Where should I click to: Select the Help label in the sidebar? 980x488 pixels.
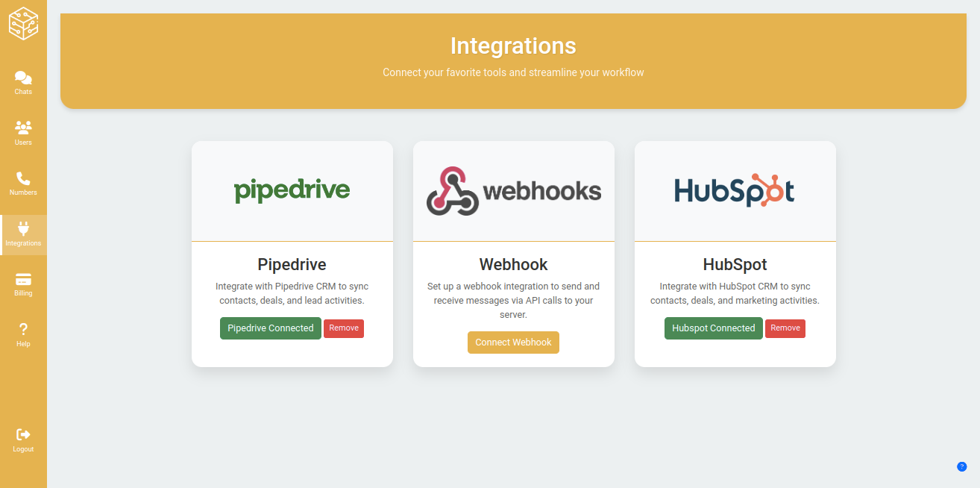pos(23,344)
